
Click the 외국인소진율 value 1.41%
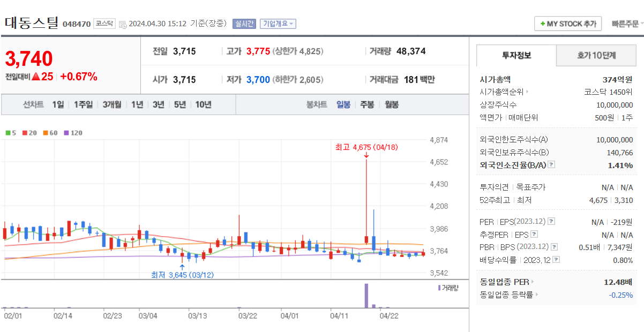pyautogui.click(x=620, y=165)
